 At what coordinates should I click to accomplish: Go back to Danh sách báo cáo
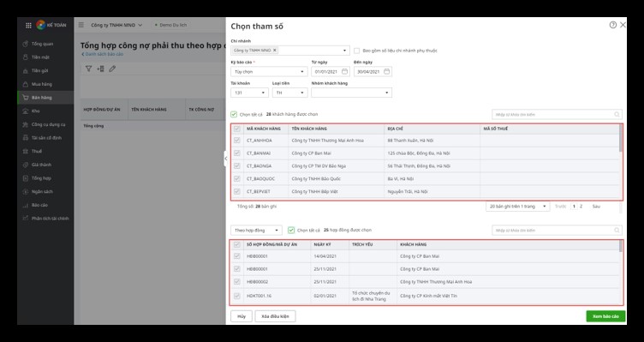pyautogui.click(x=102, y=54)
